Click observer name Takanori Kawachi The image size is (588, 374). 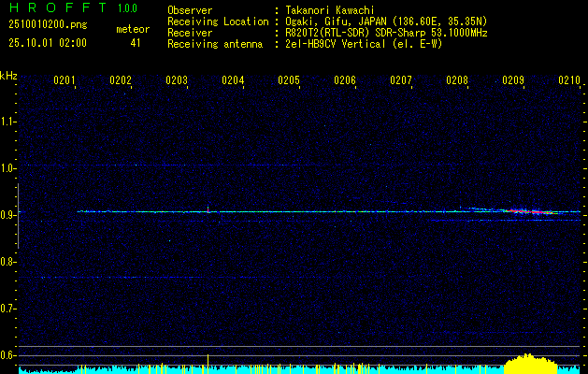[x=330, y=10]
